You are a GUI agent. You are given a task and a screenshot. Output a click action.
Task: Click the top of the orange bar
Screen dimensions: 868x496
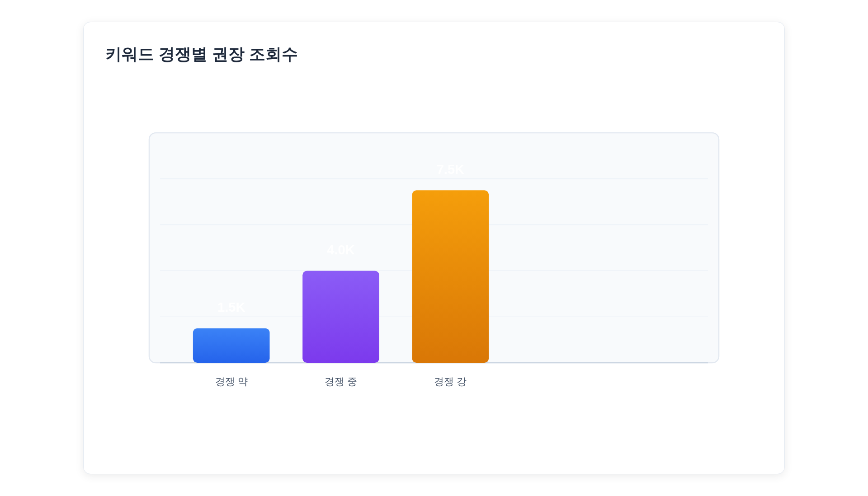click(450, 193)
